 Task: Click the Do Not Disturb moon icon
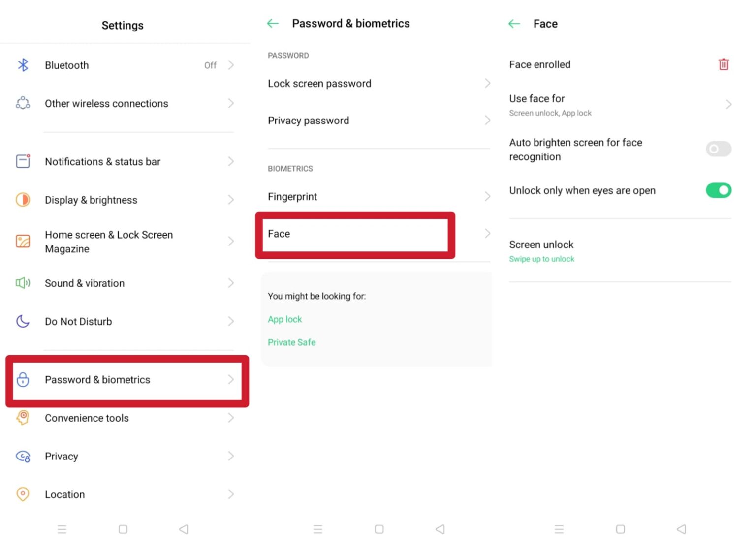(23, 321)
